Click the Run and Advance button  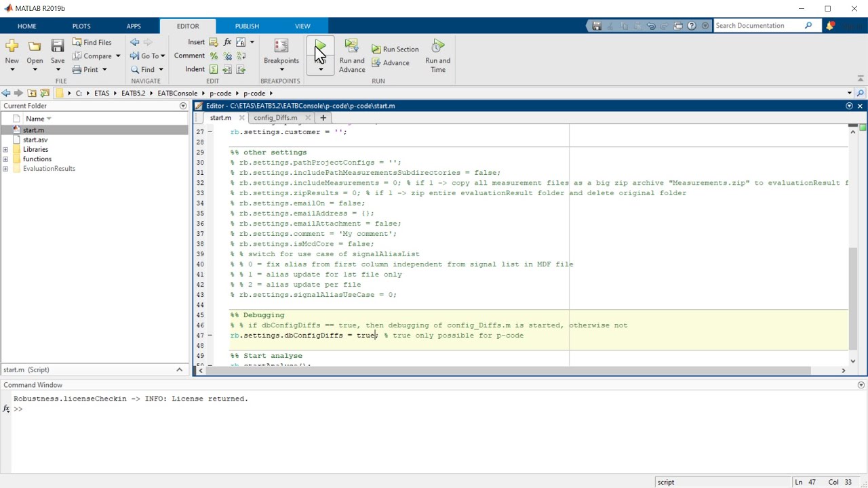coord(352,56)
